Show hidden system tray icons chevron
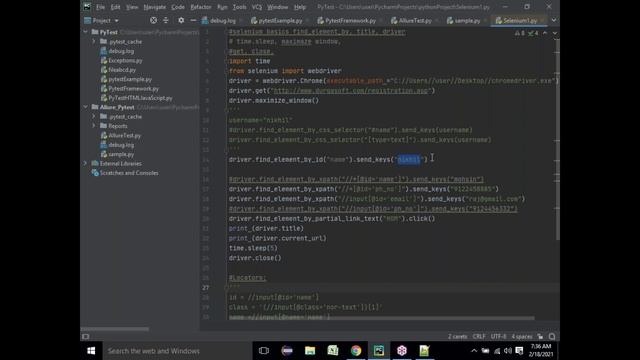The width and height of the screenshot is (640, 360). click(474, 351)
